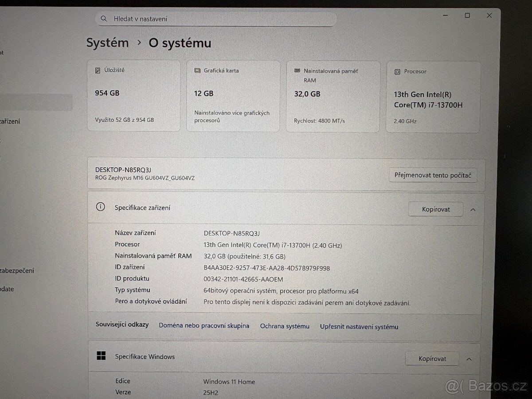532x399 pixels.
Task: Click the Windows logo next to Specifikace Windows
Action: 102,356
